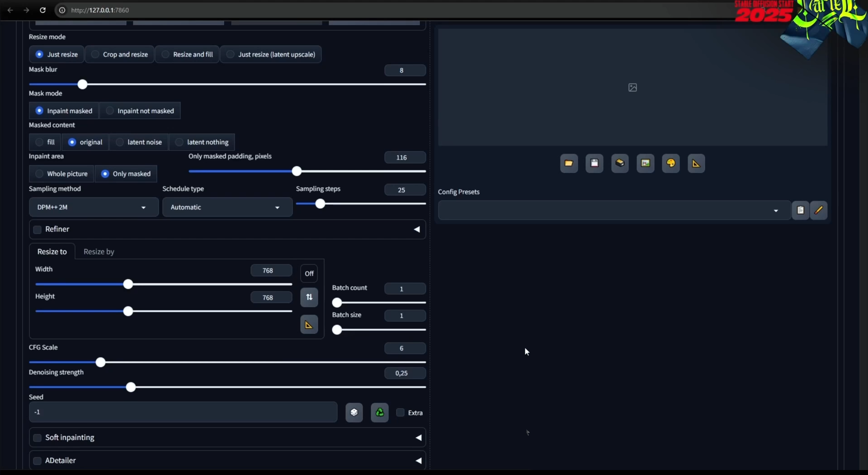
Task: Choose Inpaint not masked mode
Action: 140,111
